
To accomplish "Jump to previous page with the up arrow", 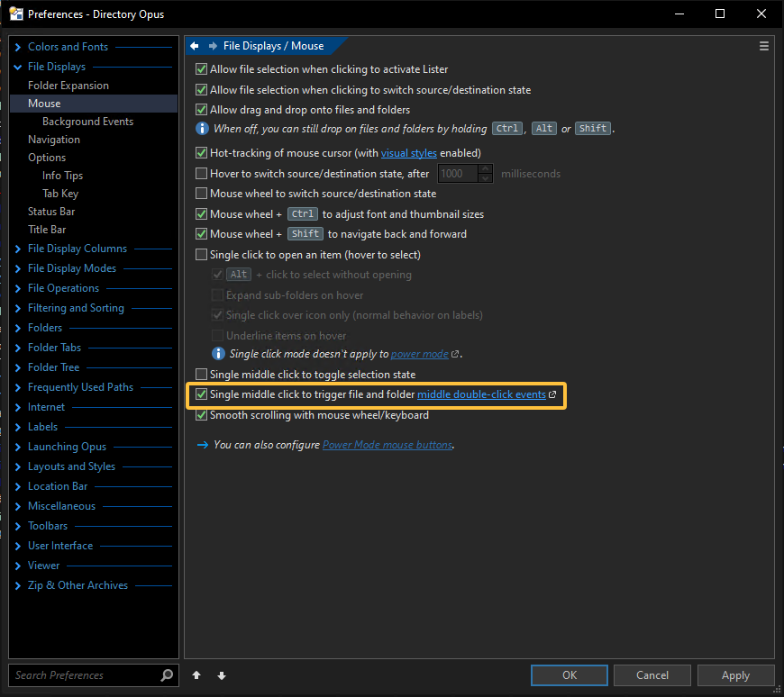I will 196,675.
